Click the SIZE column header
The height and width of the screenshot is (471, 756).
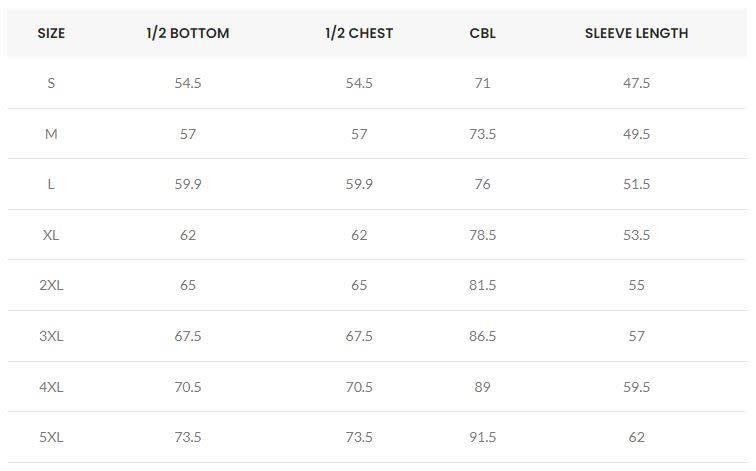(51, 33)
